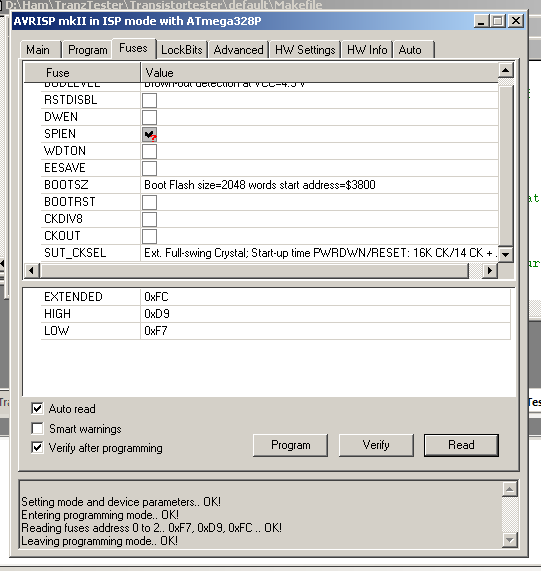Image resolution: width=541 pixels, height=571 pixels.
Task: Edit the LOW fuse value 0xF7
Action: click(325, 331)
